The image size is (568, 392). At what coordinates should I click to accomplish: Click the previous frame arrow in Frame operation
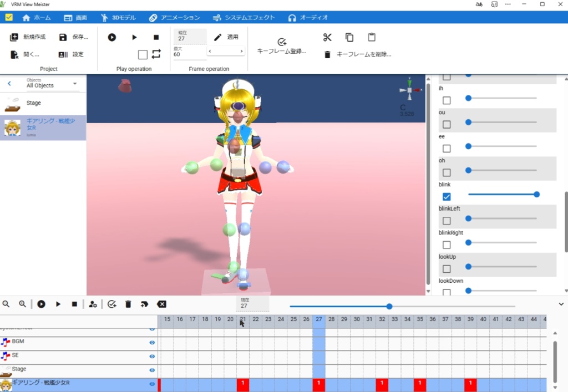pos(210,51)
